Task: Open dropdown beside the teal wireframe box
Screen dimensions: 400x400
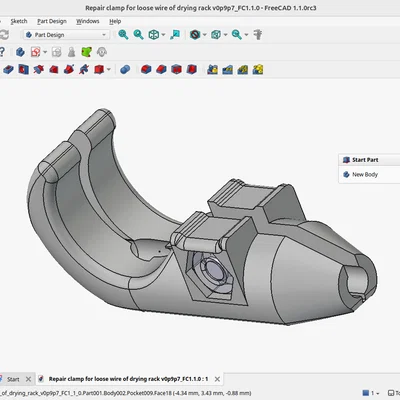Action: (x=225, y=35)
